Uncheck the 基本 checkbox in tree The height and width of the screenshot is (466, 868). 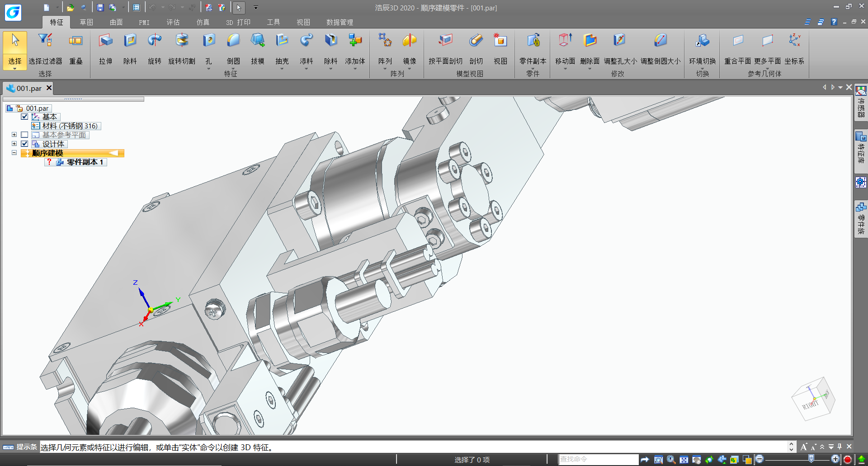point(25,117)
